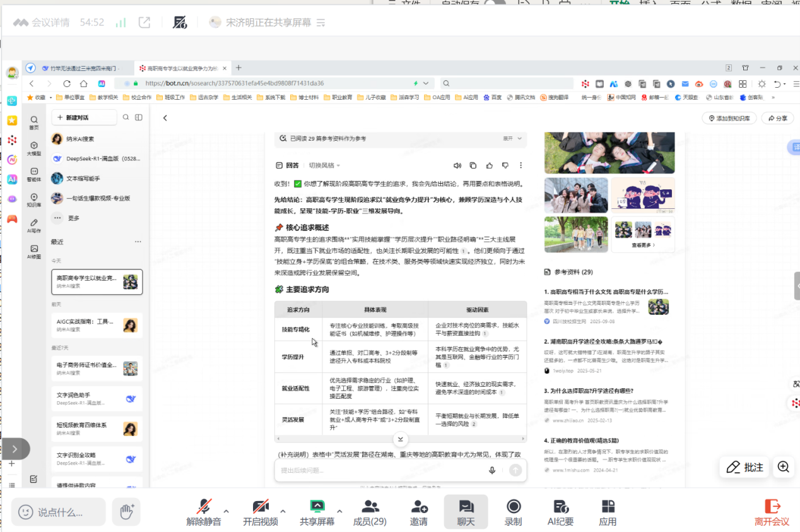Copy the answer using copy icon

(x=473, y=165)
